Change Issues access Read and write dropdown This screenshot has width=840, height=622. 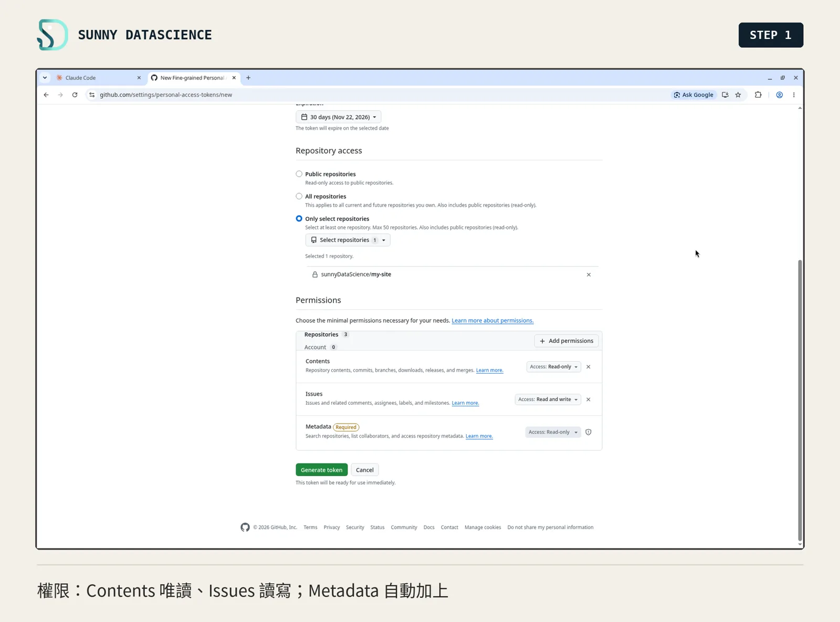(x=548, y=399)
